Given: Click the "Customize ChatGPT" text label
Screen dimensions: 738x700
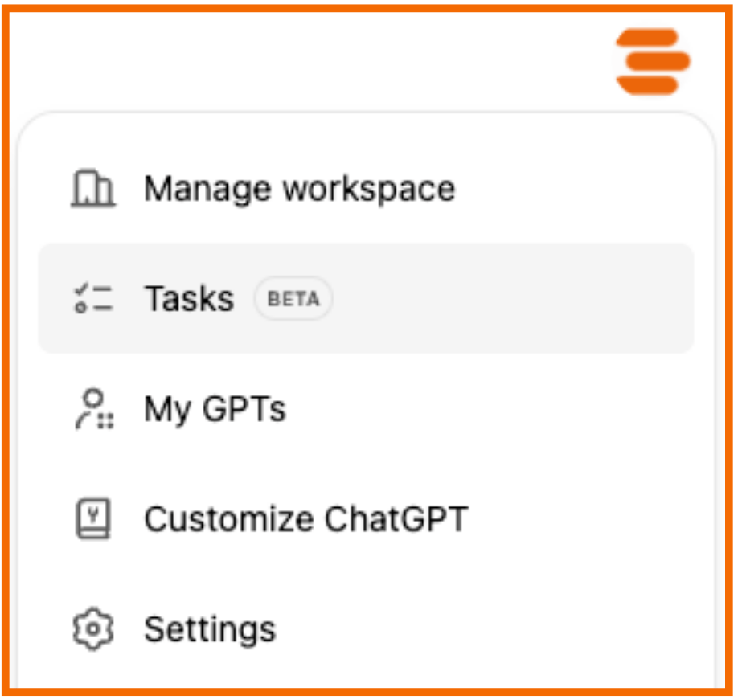Looking at the screenshot, I should click(x=305, y=519).
